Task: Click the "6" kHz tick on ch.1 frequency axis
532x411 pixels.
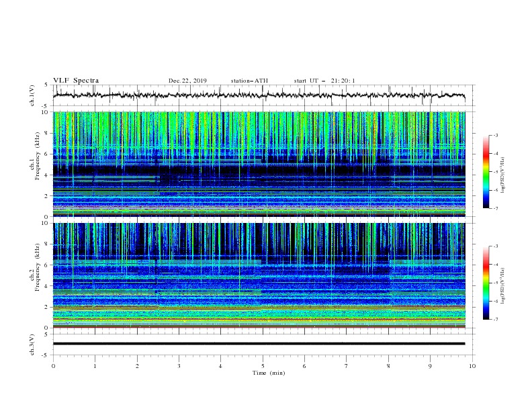Action: 47,154
